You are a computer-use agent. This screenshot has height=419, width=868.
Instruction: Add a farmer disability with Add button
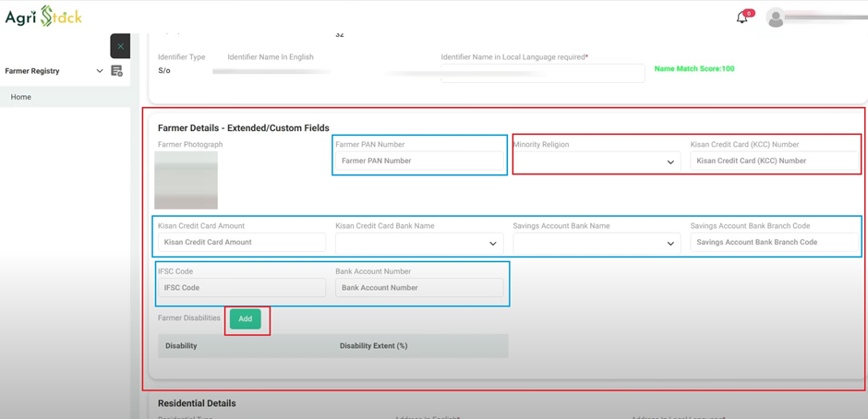click(x=246, y=319)
